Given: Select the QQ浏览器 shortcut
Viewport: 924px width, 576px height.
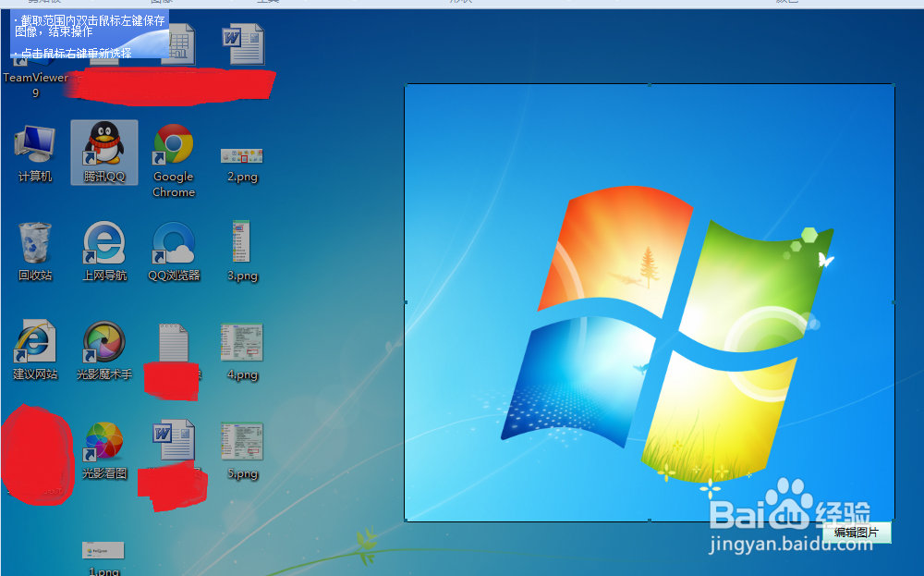Looking at the screenshot, I should [174, 251].
